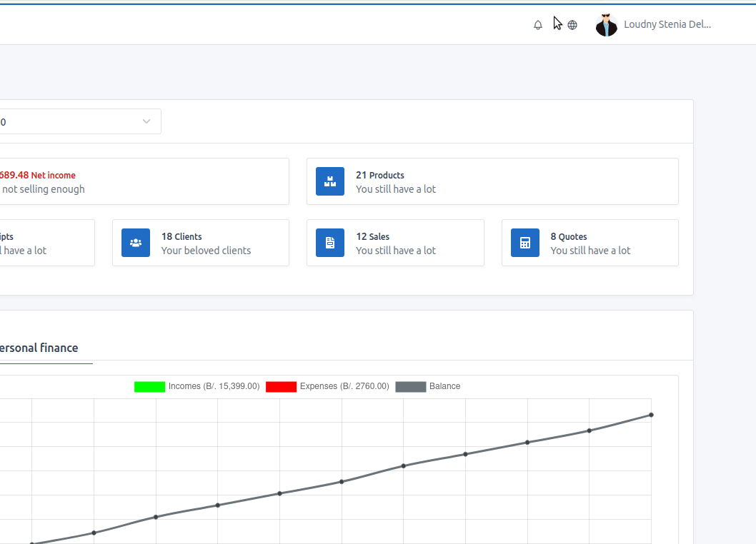Click the Sales document icon

[330, 243]
